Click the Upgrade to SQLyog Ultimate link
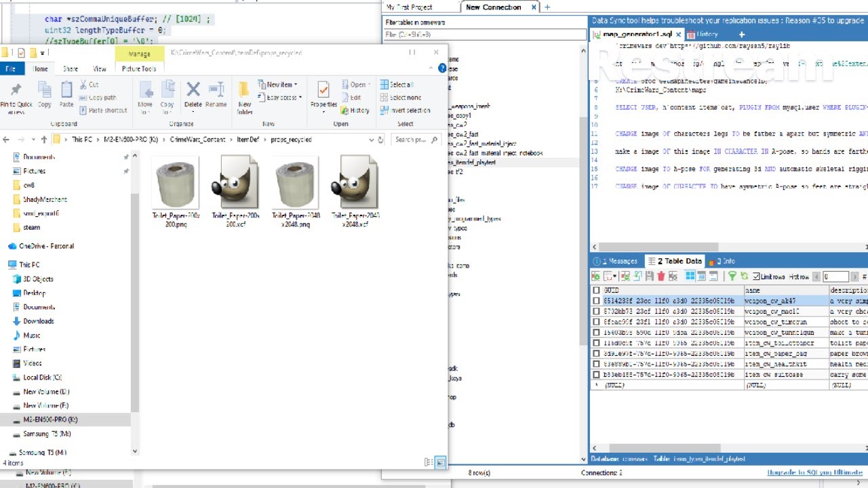Viewport: 868px width, 488px height. 814,472
